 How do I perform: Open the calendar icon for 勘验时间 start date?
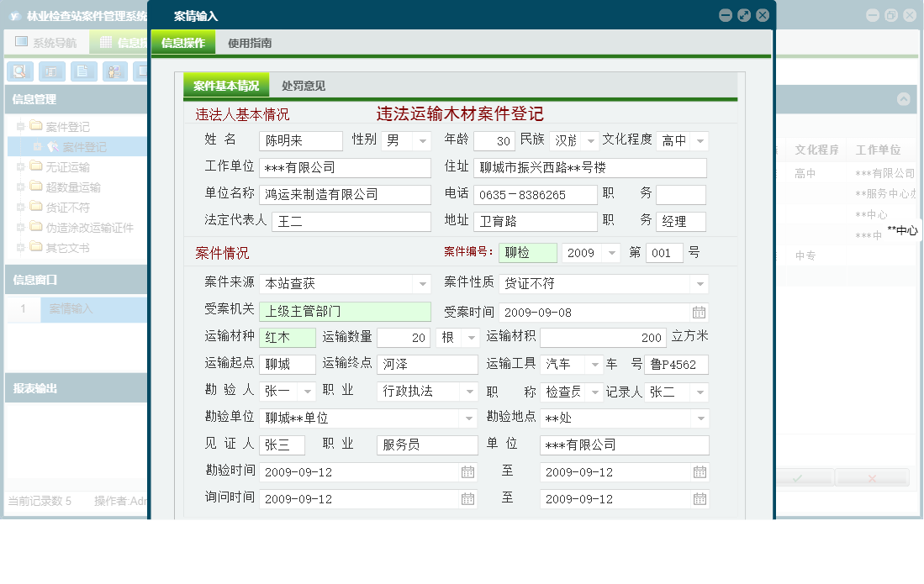[467, 471]
